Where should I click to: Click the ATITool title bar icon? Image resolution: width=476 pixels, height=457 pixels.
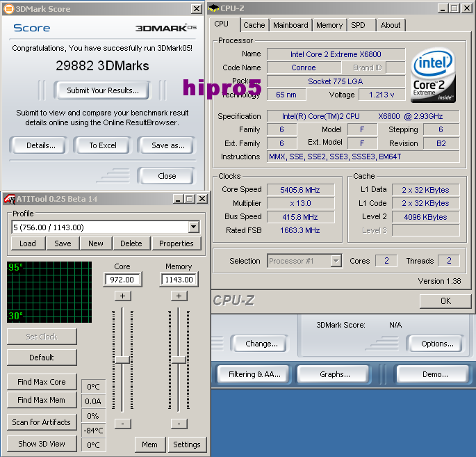10,199
